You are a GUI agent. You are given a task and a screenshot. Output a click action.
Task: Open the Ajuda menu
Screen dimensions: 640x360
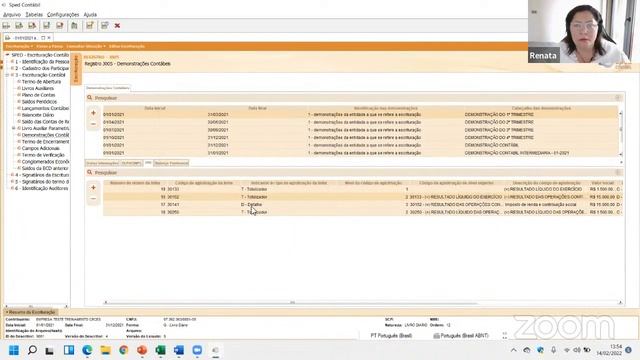(90, 15)
